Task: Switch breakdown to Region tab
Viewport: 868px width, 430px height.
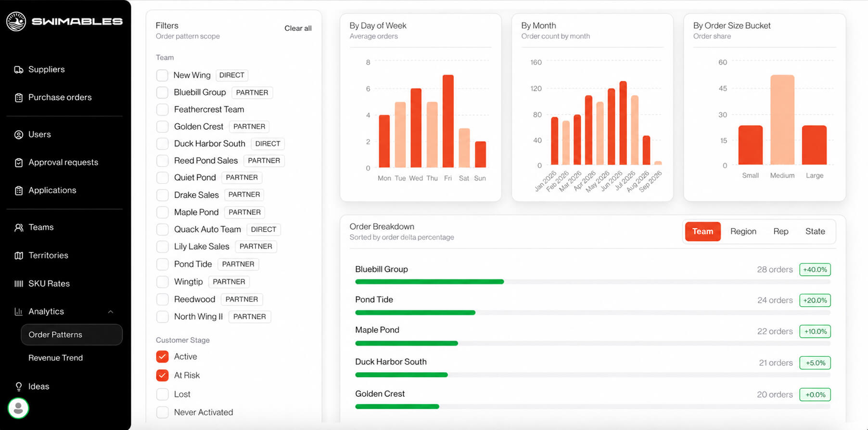Action: (743, 232)
